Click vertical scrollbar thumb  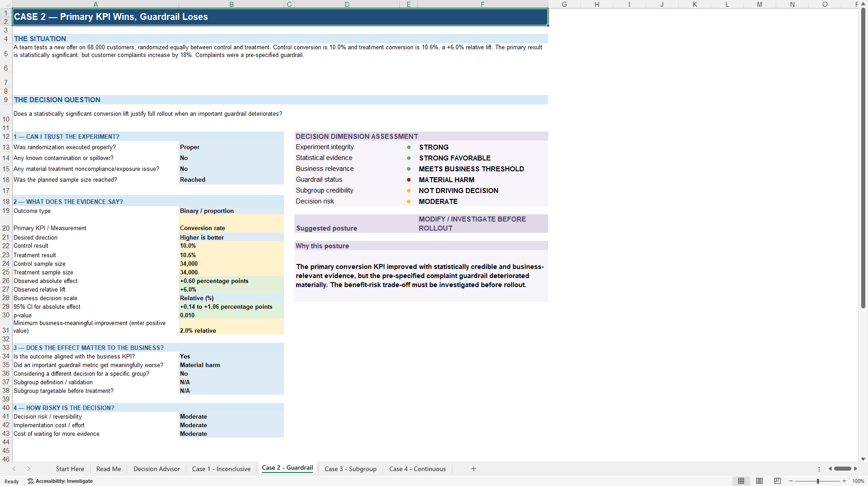(x=863, y=158)
